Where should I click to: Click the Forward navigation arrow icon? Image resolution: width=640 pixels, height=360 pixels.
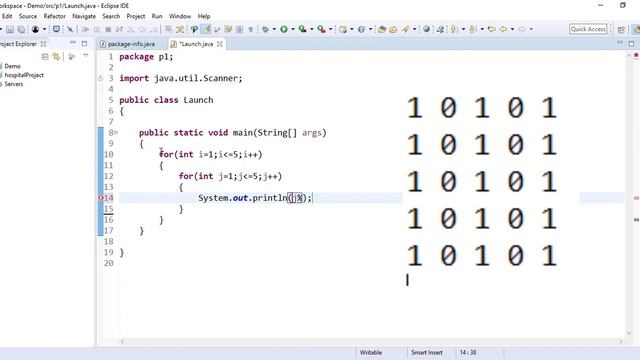(x=522, y=29)
